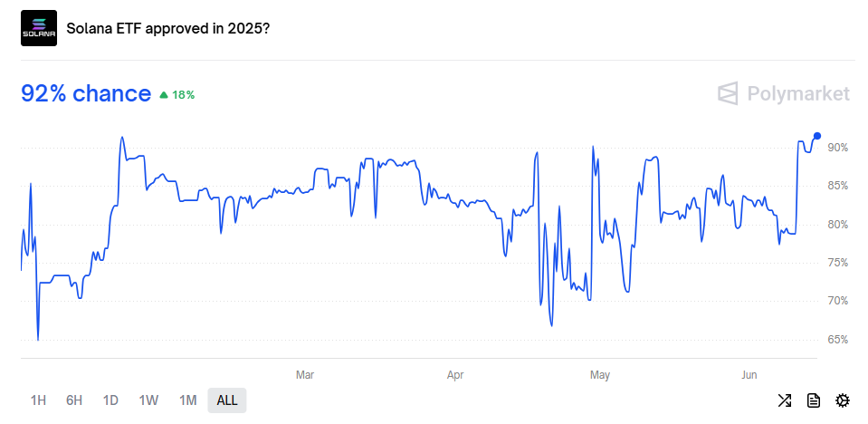Click the Mar label on time axis

coord(305,375)
